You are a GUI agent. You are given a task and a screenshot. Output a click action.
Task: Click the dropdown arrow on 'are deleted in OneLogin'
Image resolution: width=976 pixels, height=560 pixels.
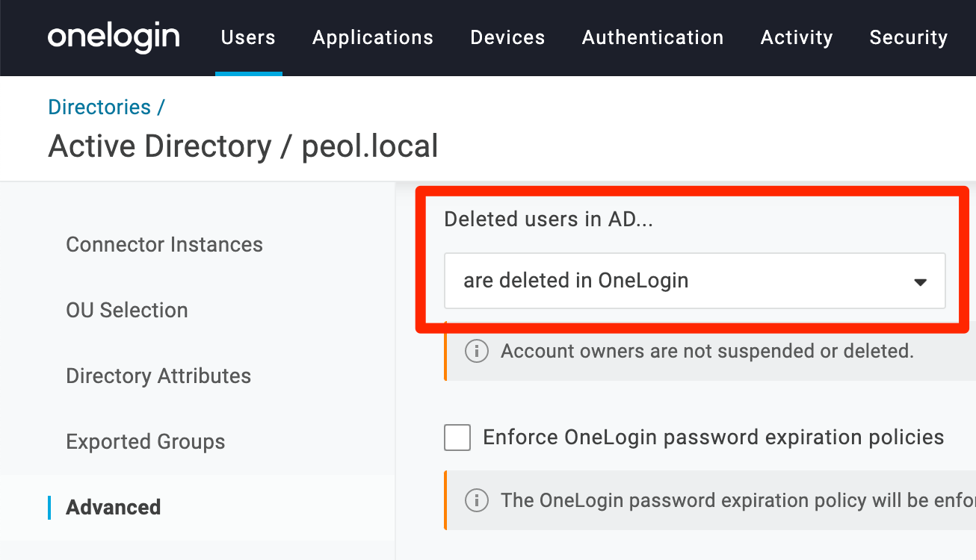tap(921, 282)
